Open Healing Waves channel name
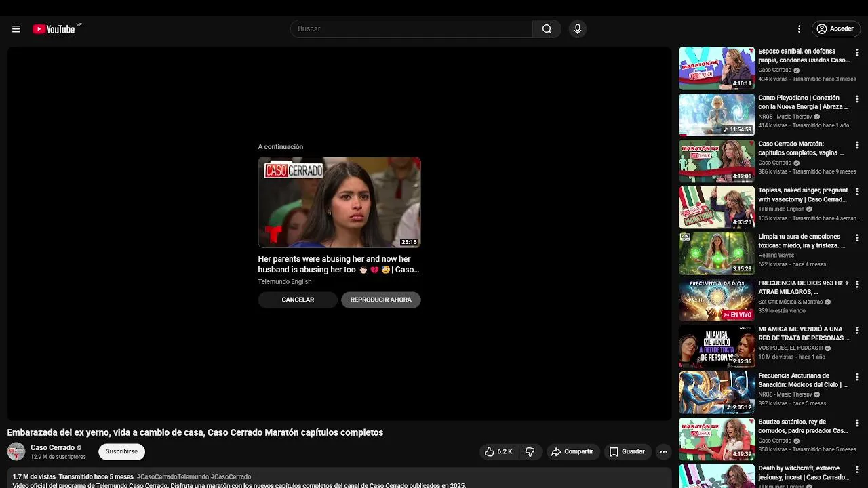This screenshot has height=488, width=868. 776,256
